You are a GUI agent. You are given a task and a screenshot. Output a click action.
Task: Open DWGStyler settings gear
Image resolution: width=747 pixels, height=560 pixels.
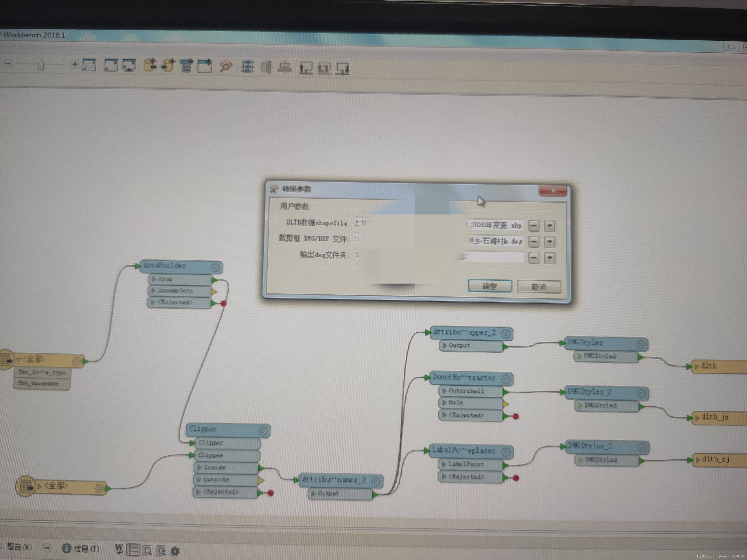point(641,344)
